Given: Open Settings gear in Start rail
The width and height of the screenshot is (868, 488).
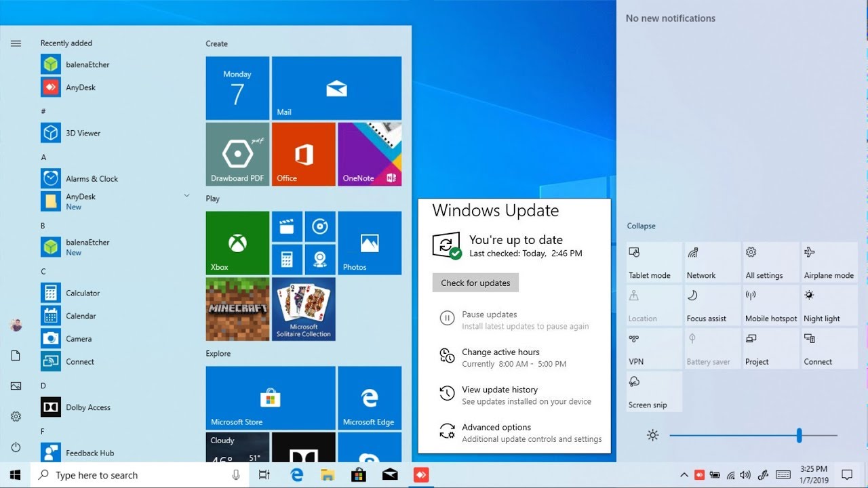Looking at the screenshot, I should (16, 416).
